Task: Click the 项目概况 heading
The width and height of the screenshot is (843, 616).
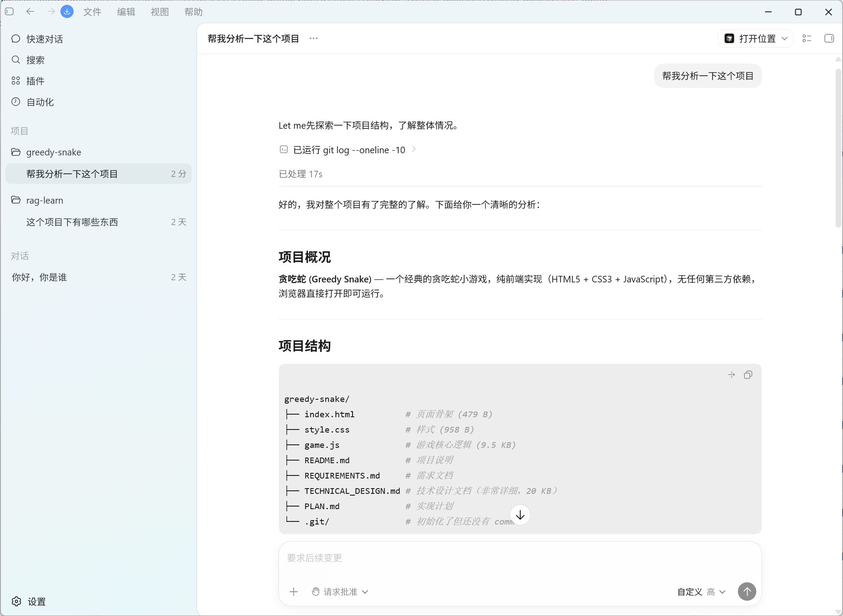Action: (x=305, y=257)
